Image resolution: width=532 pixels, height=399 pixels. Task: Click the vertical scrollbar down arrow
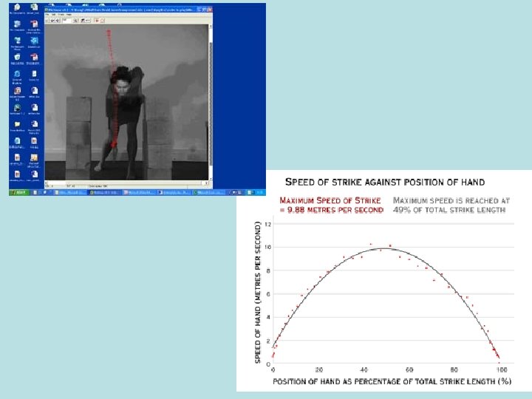coord(211,179)
